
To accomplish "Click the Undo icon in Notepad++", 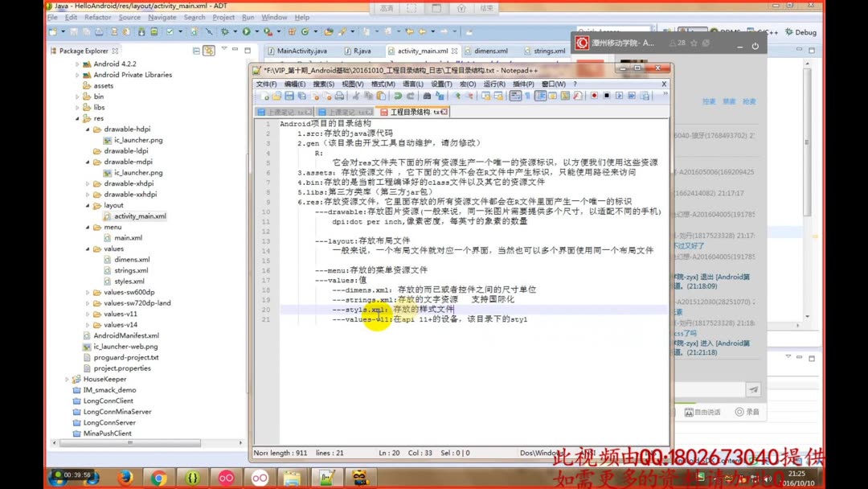I will tap(398, 96).
